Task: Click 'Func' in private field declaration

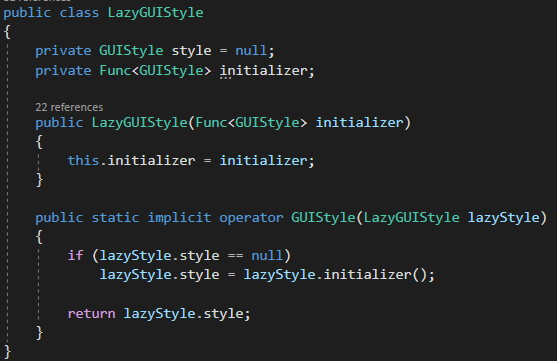Action: click(115, 70)
